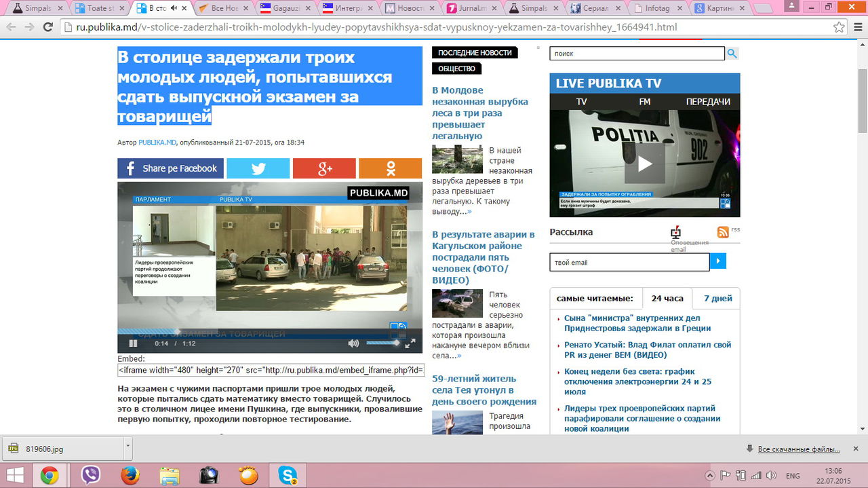This screenshot has height=488, width=868.
Task: Select the iframe embed code field
Action: (x=271, y=370)
